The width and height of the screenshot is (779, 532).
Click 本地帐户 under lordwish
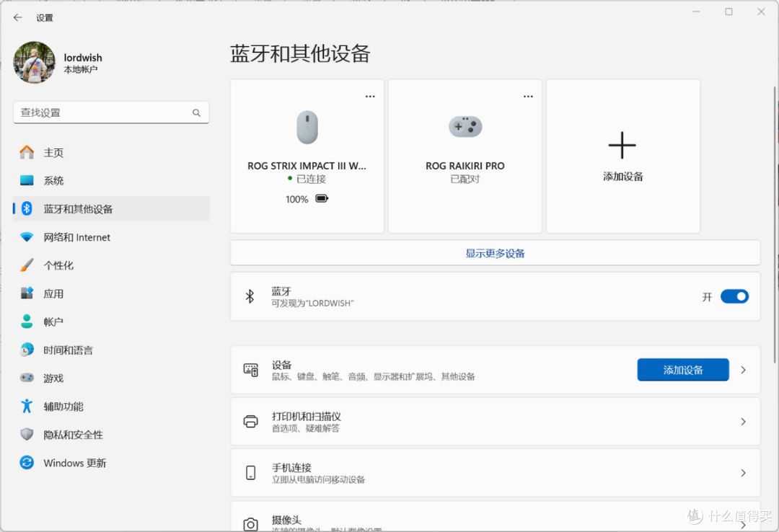tap(81, 69)
